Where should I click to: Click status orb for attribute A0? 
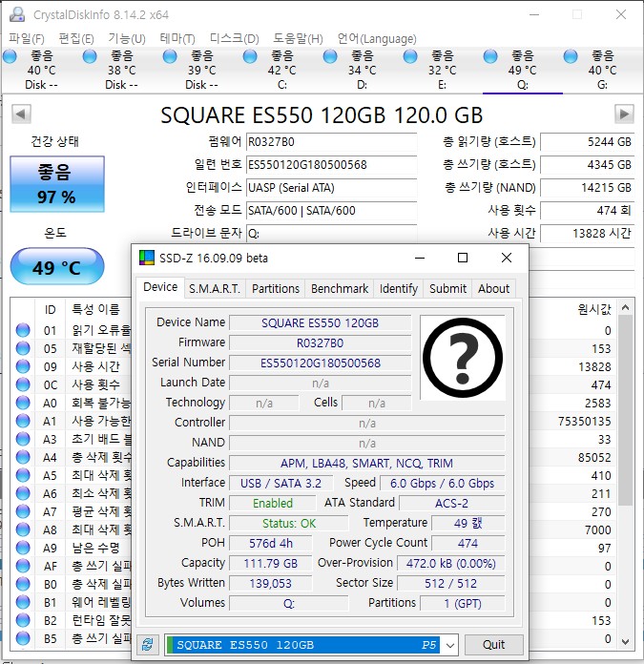pyautogui.click(x=23, y=403)
